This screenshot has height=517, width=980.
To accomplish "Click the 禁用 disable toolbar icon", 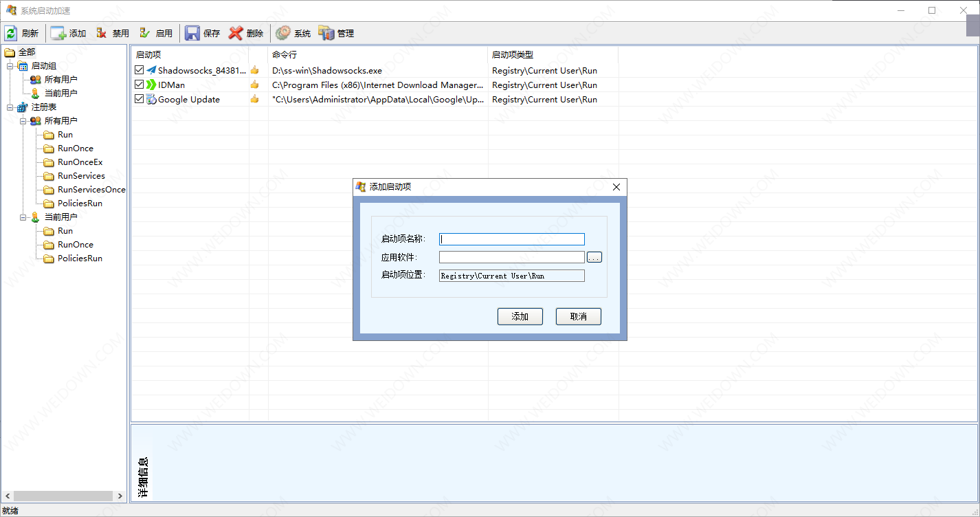I will pos(102,33).
